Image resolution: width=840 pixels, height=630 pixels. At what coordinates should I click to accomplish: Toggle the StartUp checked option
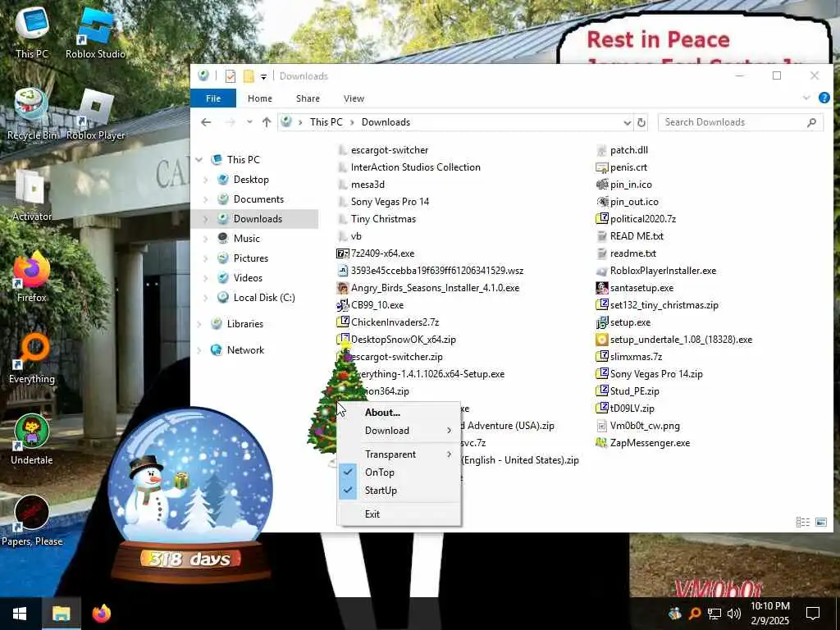(x=399, y=491)
